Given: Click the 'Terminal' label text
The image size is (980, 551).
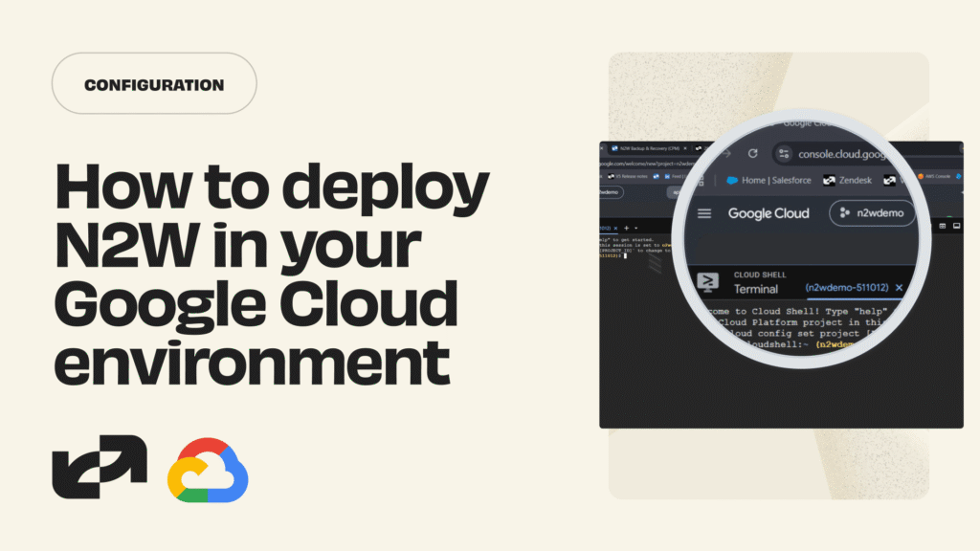Looking at the screenshot, I should pyautogui.click(x=756, y=289).
